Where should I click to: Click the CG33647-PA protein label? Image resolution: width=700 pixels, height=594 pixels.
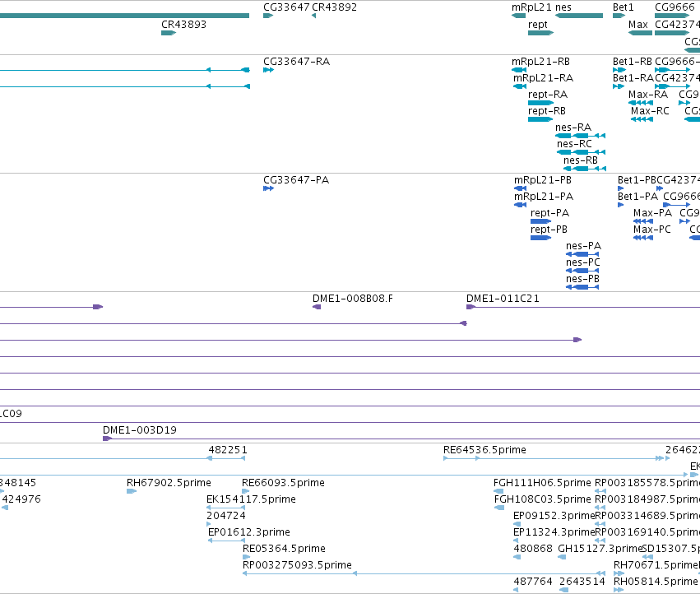point(296,180)
